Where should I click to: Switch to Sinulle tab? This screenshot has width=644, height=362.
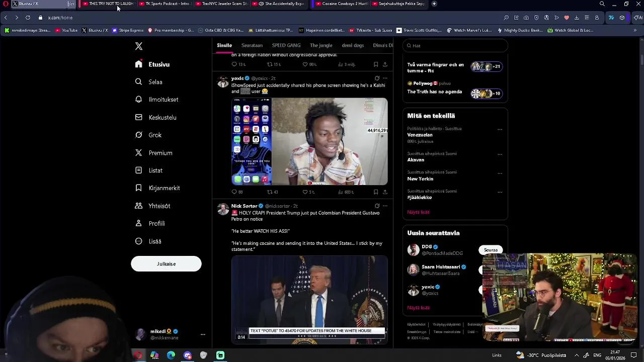[x=224, y=45]
